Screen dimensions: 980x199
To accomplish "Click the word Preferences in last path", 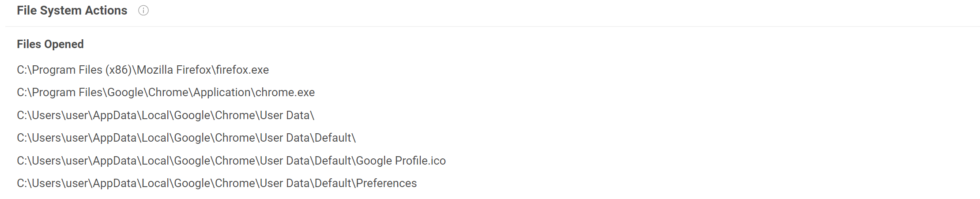I will (386, 183).
